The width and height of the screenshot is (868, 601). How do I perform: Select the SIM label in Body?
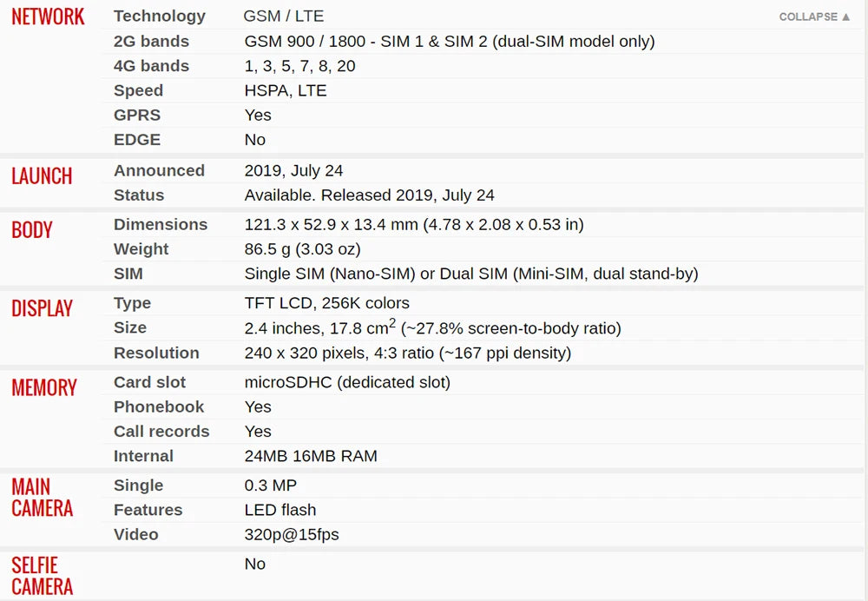click(x=128, y=274)
